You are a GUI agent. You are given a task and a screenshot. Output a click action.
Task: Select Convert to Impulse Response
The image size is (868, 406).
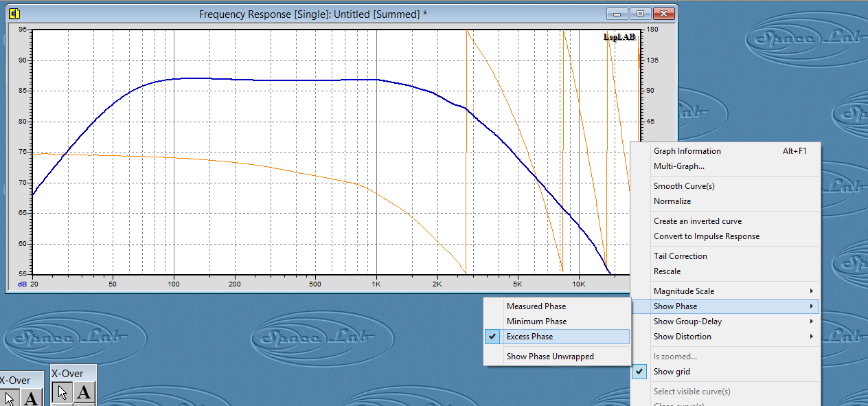tap(726, 236)
